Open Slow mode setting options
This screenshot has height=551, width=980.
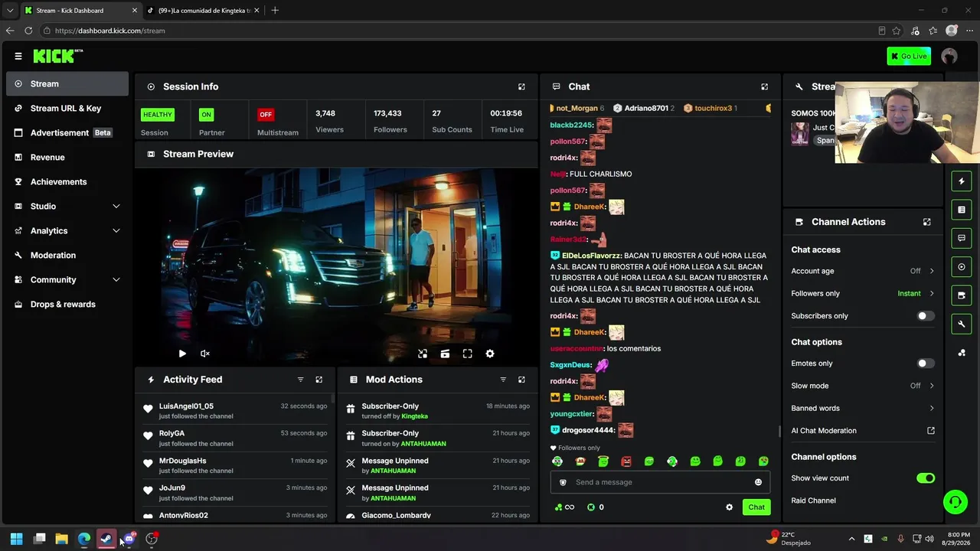[863, 386]
